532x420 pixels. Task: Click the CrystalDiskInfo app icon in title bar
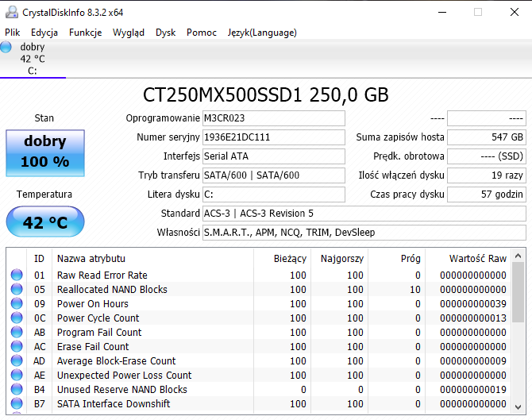[x=12, y=12]
